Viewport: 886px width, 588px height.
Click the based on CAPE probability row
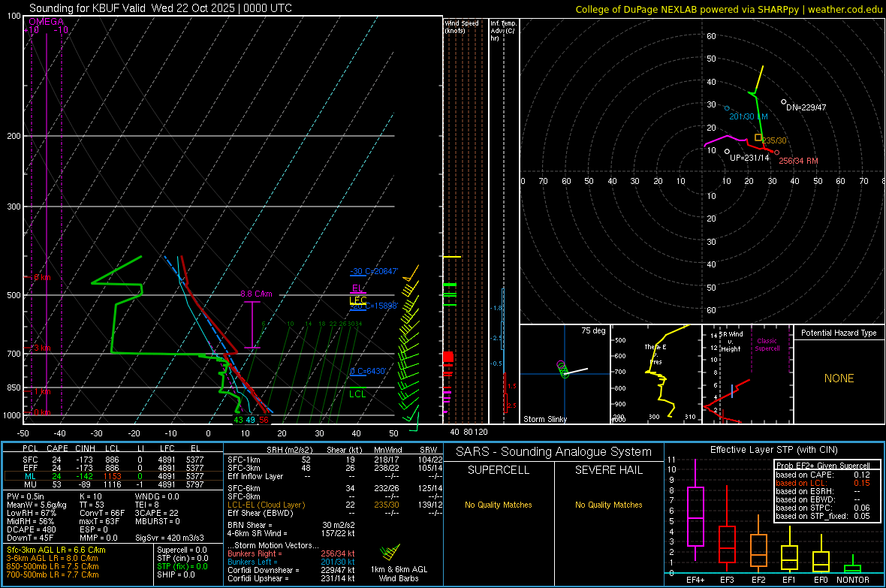coord(823,475)
